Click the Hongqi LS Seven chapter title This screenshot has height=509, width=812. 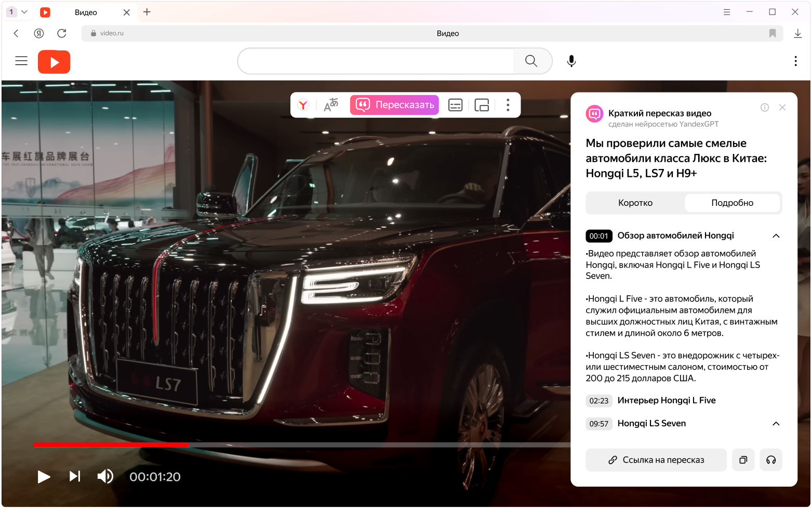(651, 424)
